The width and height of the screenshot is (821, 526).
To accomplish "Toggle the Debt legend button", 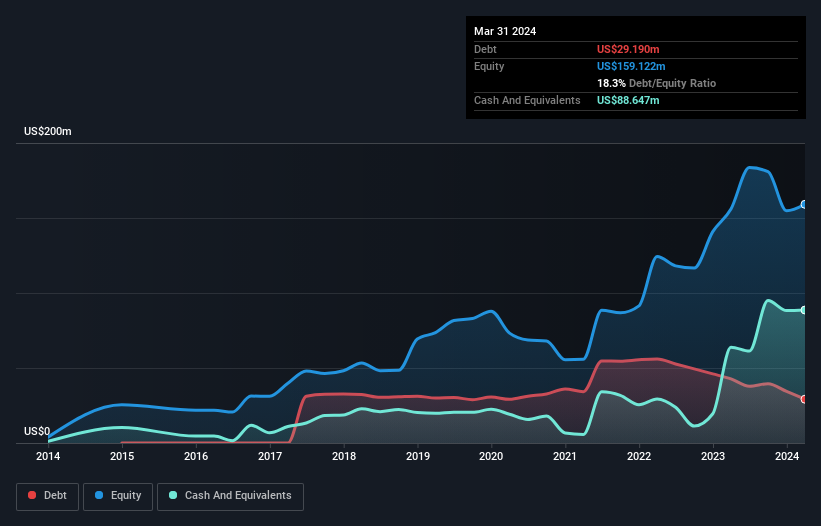I will pos(48,496).
